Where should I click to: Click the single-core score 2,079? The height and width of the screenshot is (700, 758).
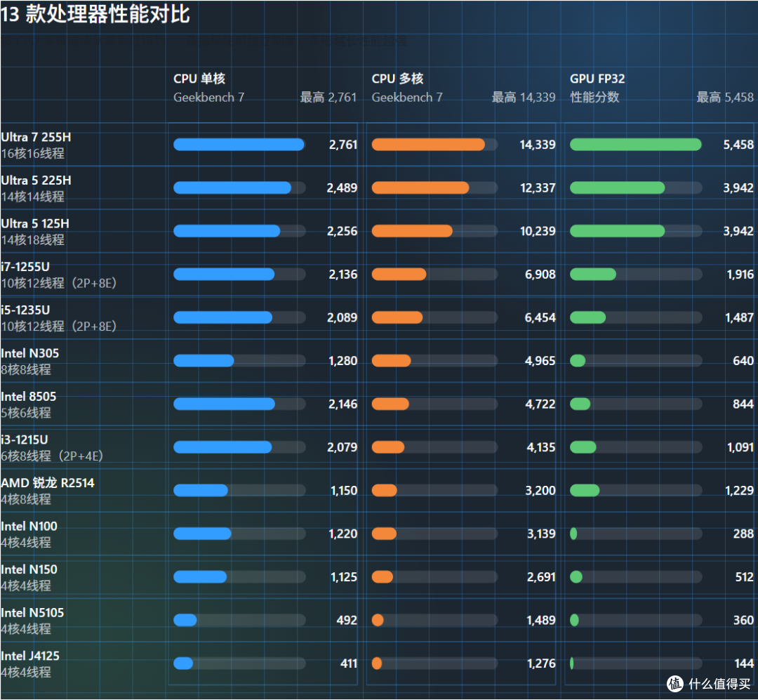[342, 447]
